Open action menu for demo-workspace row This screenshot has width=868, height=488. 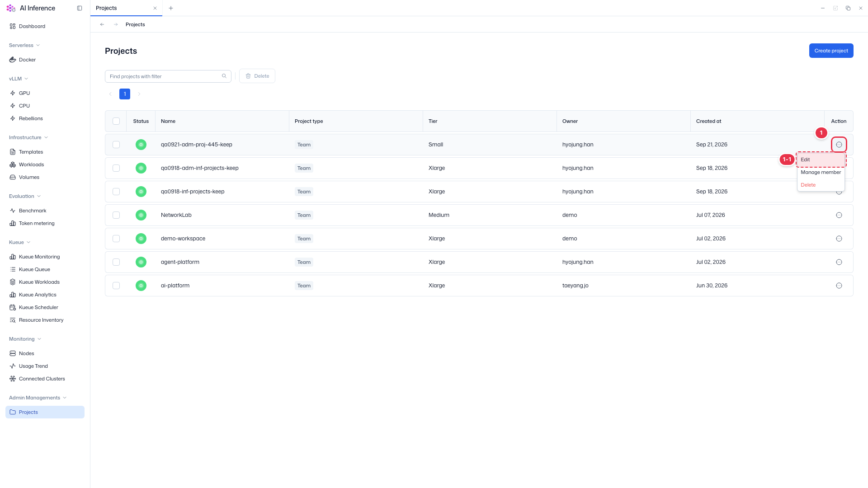coord(839,239)
